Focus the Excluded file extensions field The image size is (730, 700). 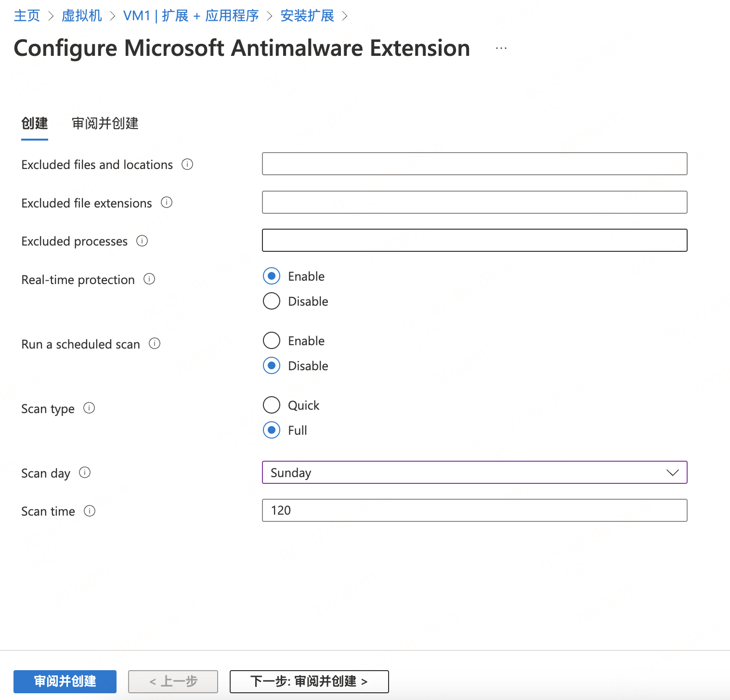474,202
